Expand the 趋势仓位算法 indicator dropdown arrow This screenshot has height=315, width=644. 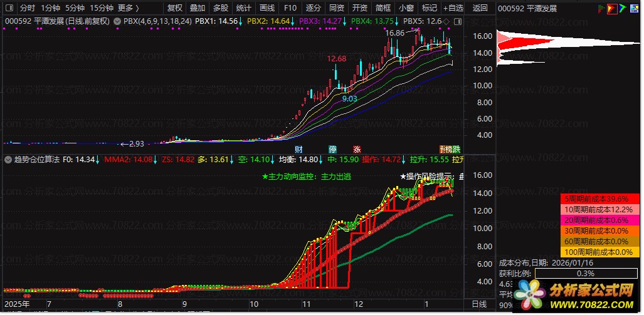[x=8, y=160]
